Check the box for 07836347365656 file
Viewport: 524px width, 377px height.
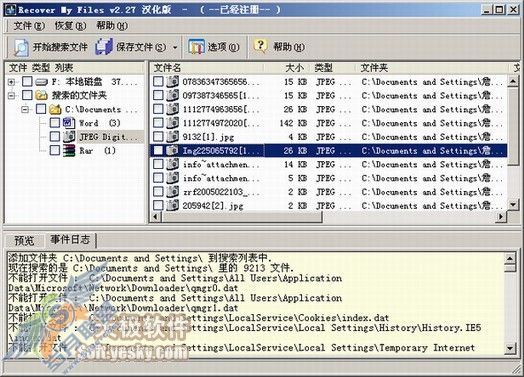(x=158, y=82)
